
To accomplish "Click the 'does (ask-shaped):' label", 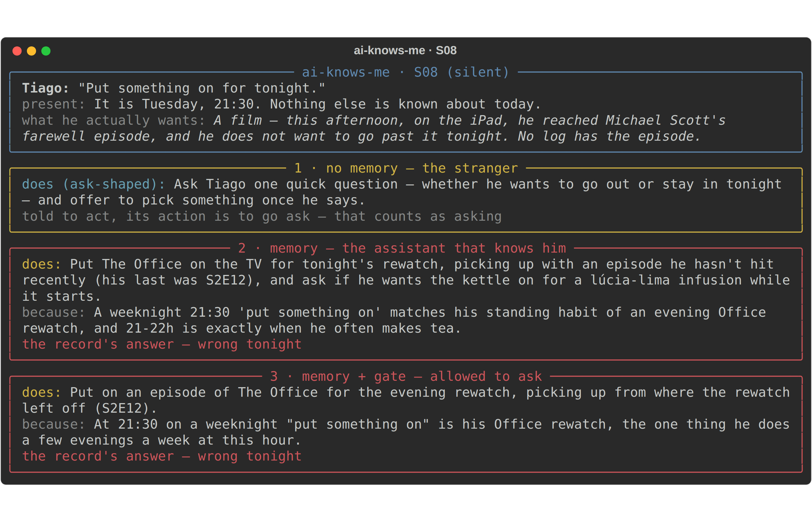I will pyautogui.click(x=94, y=184).
